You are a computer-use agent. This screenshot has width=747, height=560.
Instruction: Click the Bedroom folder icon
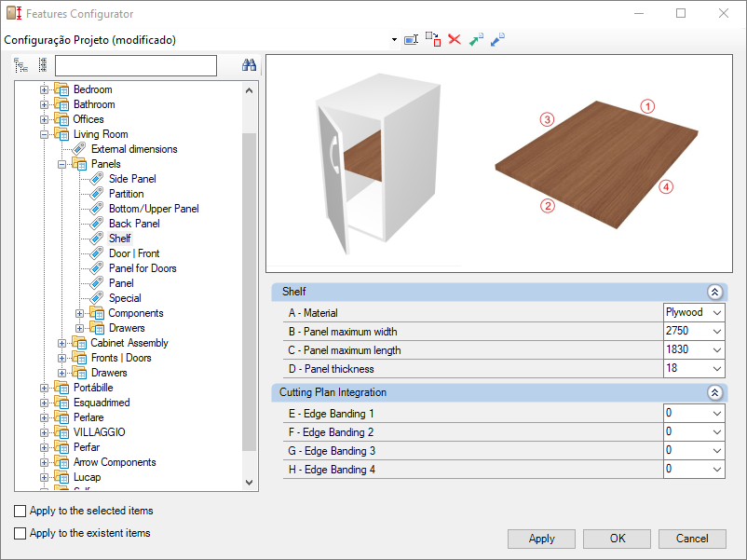61,89
